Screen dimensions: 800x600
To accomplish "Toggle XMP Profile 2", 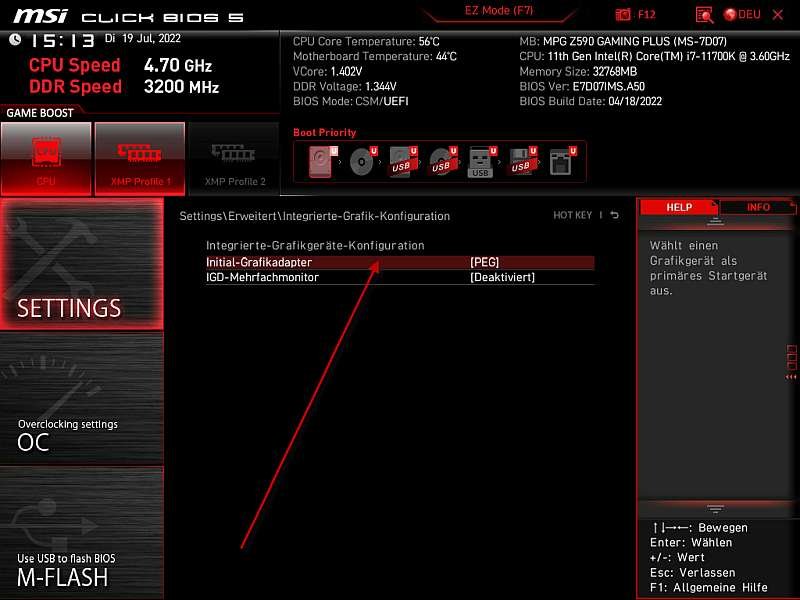I will pyautogui.click(x=234, y=159).
